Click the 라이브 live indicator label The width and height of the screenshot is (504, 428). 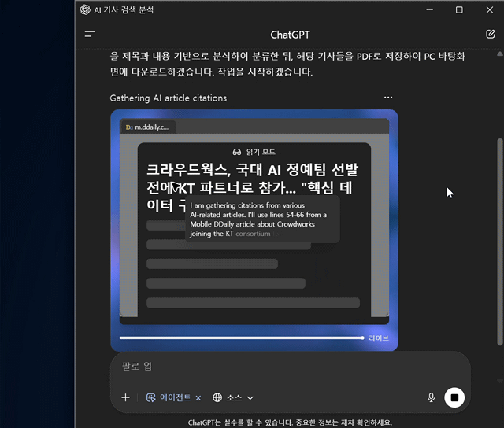click(x=379, y=338)
